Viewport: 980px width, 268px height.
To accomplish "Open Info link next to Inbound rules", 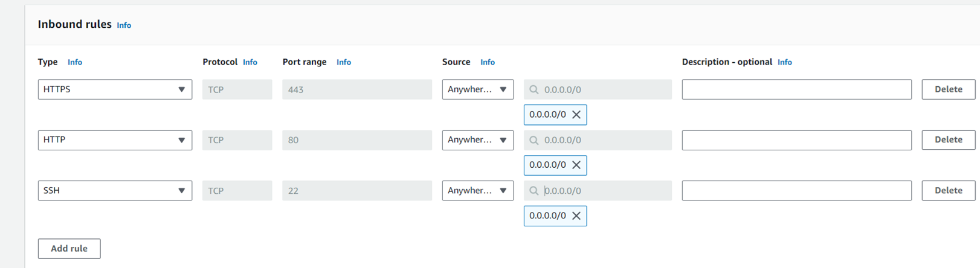I will pyautogui.click(x=124, y=25).
